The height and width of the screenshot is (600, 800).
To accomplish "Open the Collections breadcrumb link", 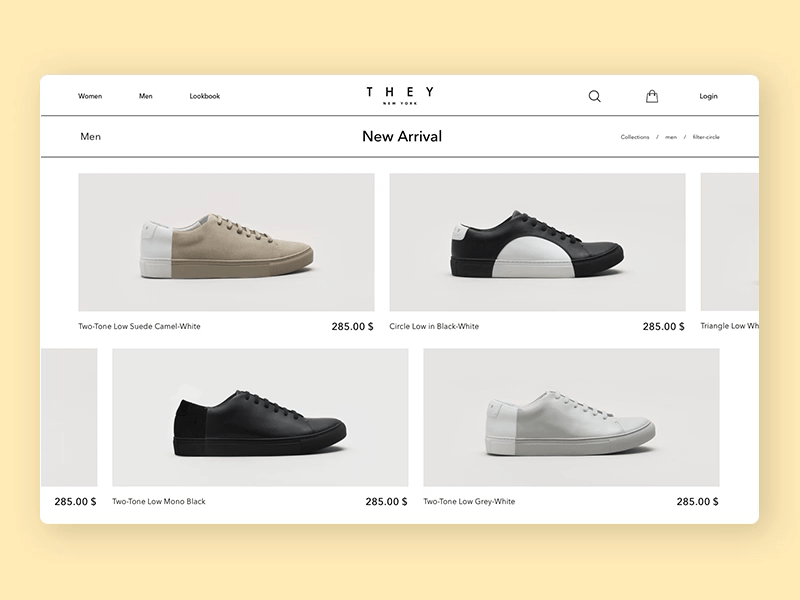I will (634, 137).
